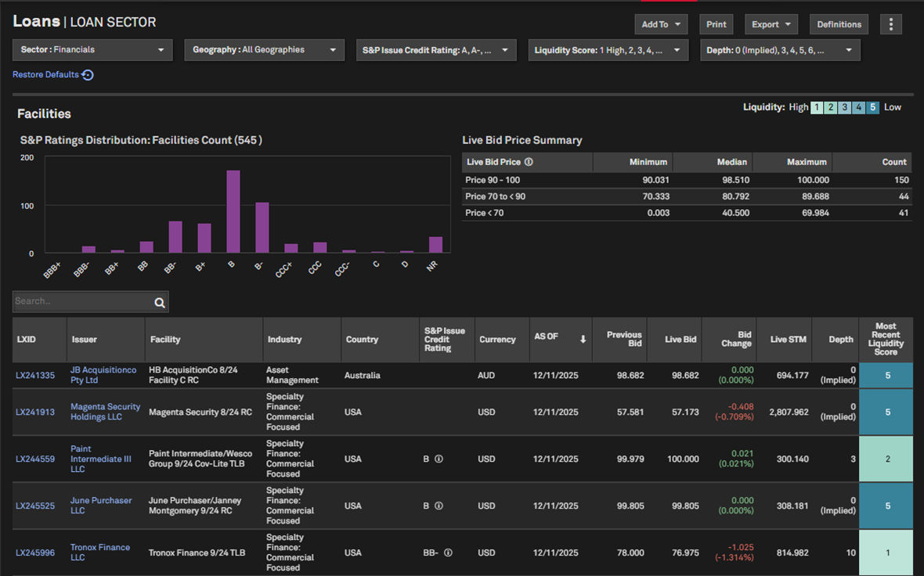The width and height of the screenshot is (924, 576).
Task: Click info icon beside June Purchaser B rating
Action: pos(439,506)
